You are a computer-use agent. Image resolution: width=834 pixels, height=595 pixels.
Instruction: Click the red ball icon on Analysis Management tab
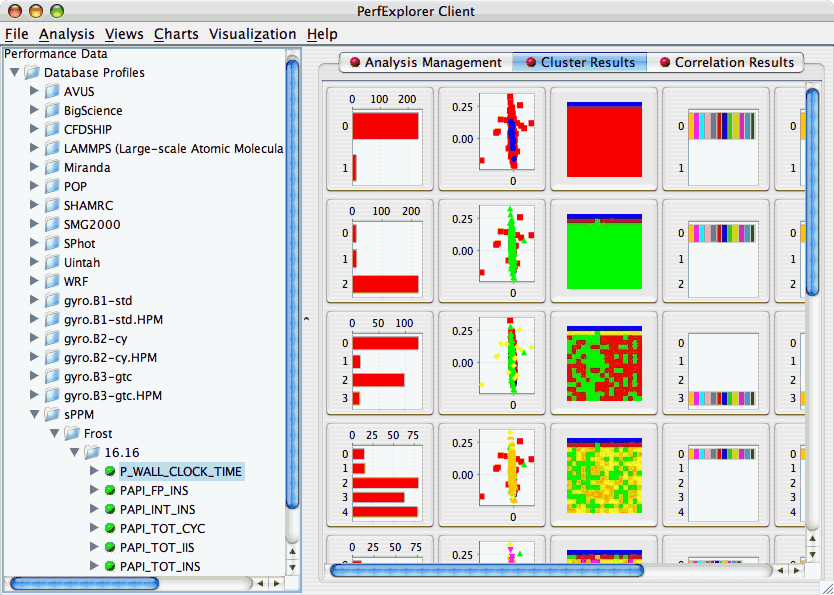pos(354,63)
